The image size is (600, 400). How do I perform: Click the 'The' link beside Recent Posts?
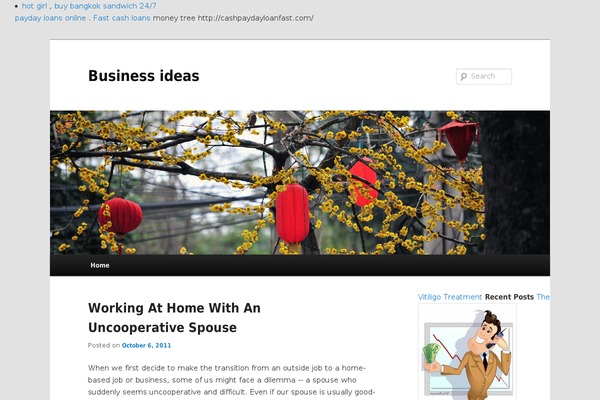tap(543, 297)
